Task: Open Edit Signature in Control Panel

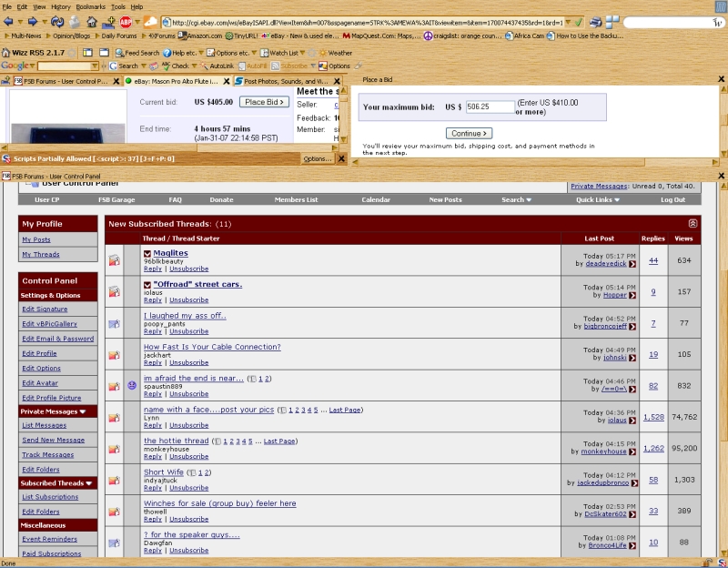Action: click(45, 309)
